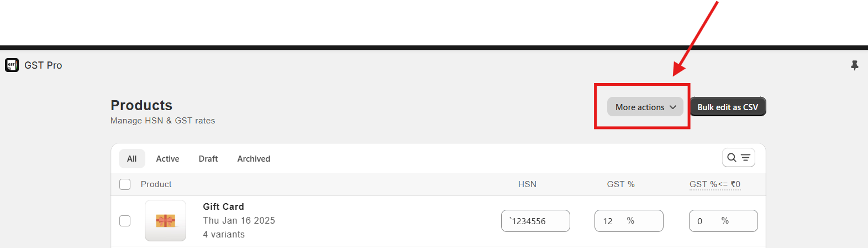Click the GST Pro app title text
The image size is (868, 248).
pyautogui.click(x=43, y=65)
